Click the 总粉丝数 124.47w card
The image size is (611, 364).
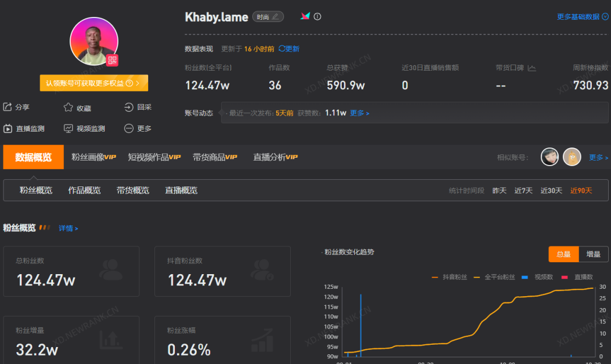click(x=71, y=271)
